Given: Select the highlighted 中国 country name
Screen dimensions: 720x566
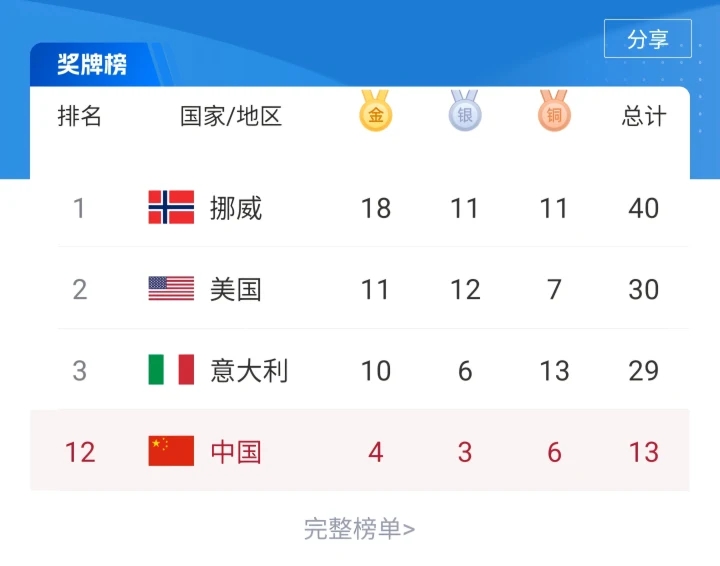Looking at the screenshot, I should pos(236,452).
